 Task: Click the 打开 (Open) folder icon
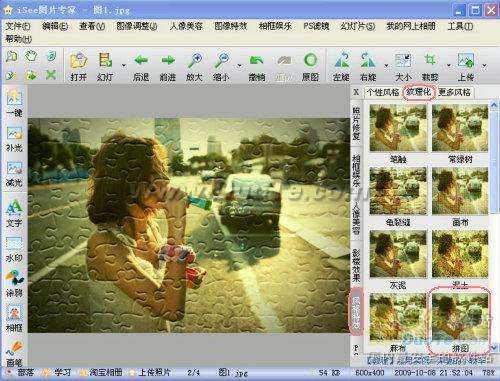click(x=79, y=61)
